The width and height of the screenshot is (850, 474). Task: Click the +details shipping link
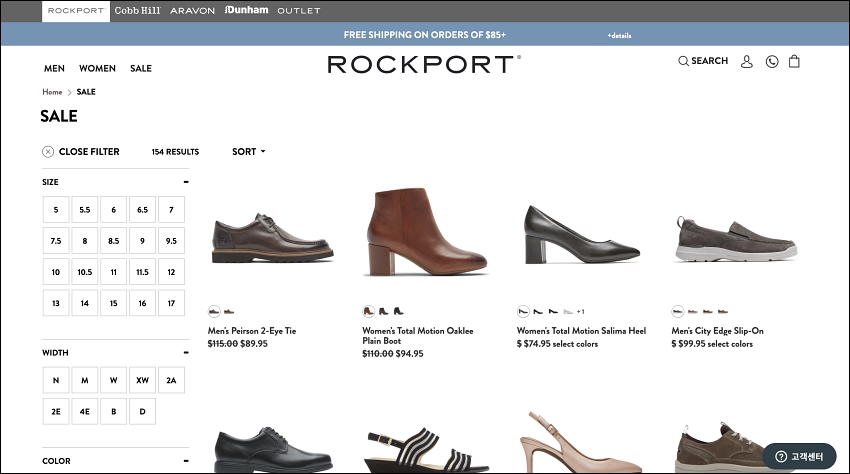point(619,36)
